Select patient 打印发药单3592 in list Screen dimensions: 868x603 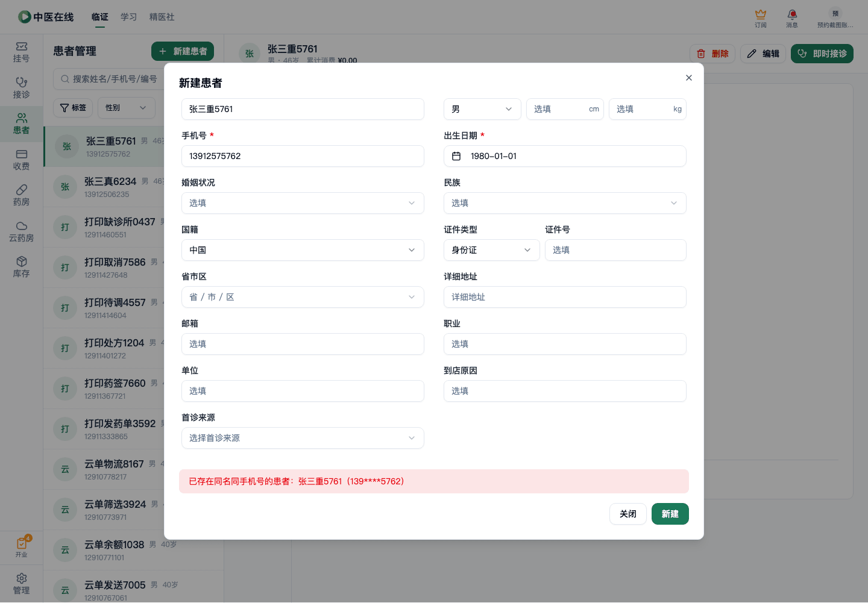(104, 429)
